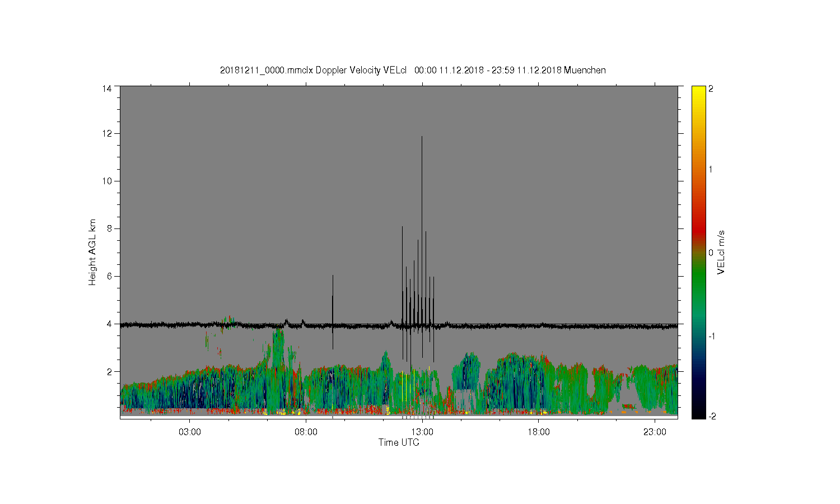The image size is (840, 504).
Task: Click the 2 km height axis tick label
Action: pos(109,372)
